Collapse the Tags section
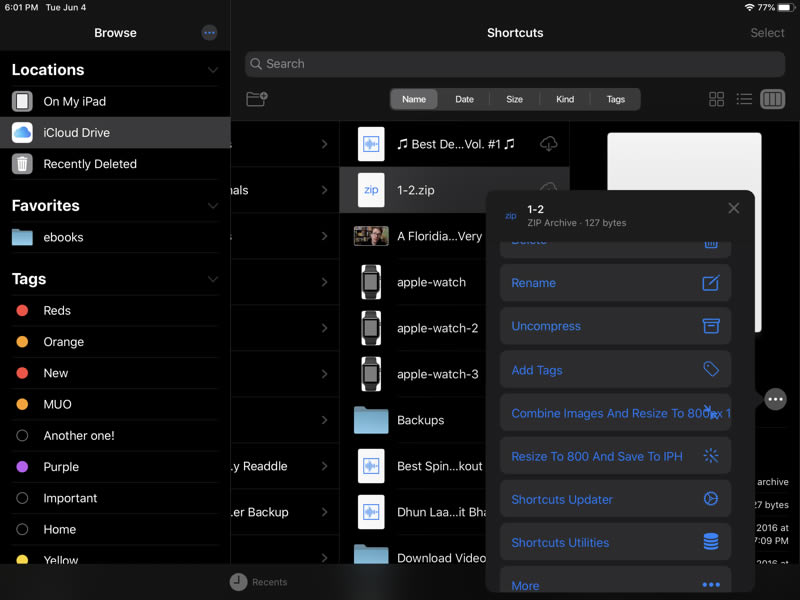The image size is (800, 600). [x=212, y=279]
